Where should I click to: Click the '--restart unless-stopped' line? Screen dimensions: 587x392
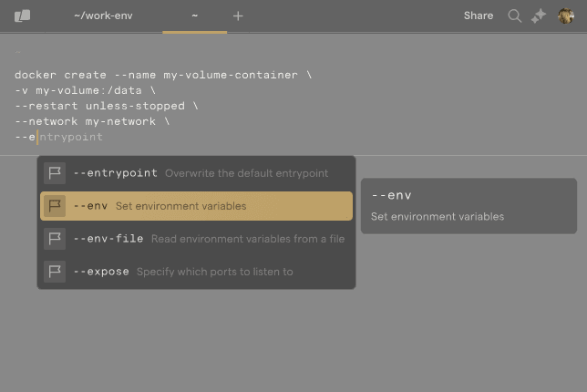[x=107, y=106]
